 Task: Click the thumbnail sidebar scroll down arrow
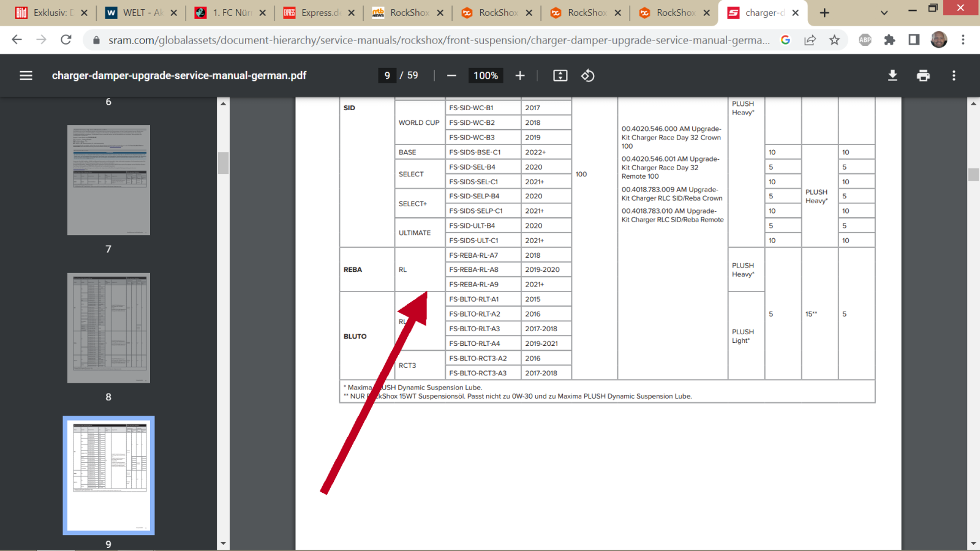click(x=223, y=543)
